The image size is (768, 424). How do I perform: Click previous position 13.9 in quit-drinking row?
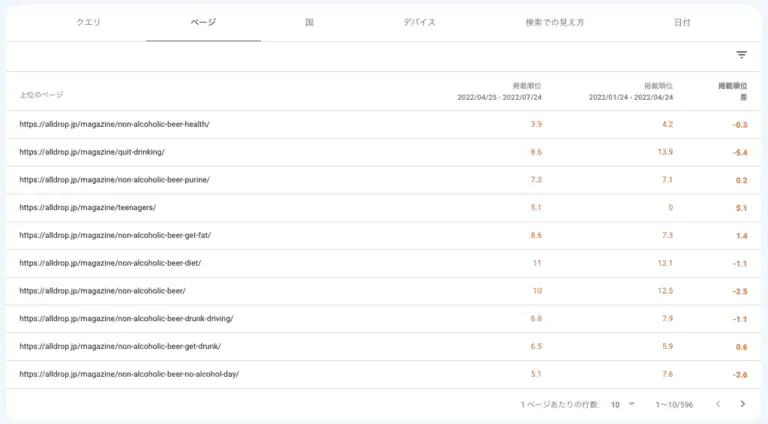665,152
